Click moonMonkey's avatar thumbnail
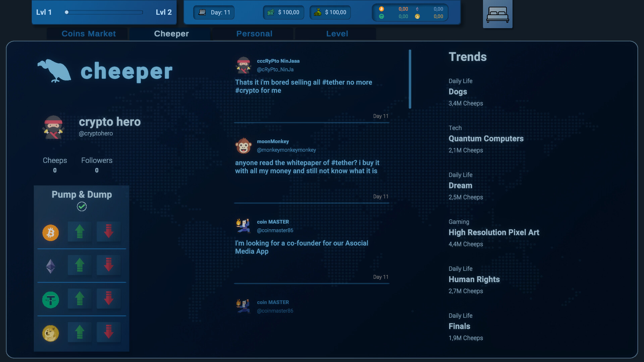The width and height of the screenshot is (644, 362). tap(244, 146)
